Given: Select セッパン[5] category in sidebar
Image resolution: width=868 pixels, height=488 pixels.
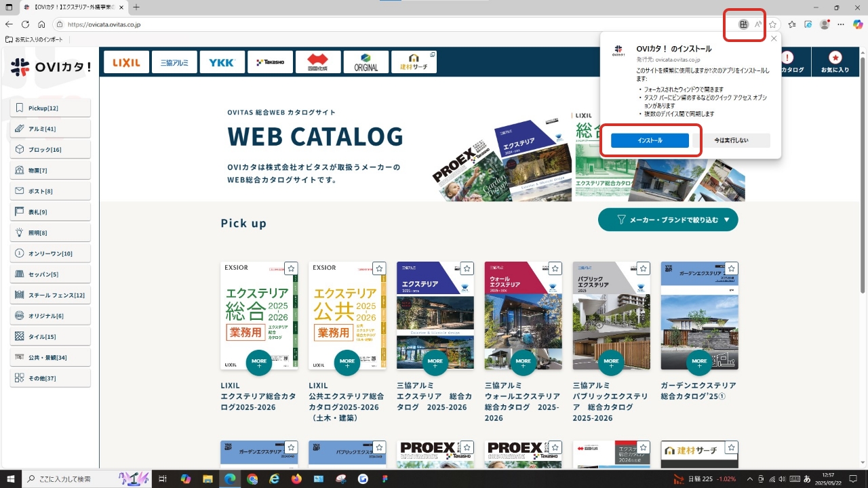Looking at the screenshot, I should (x=50, y=274).
